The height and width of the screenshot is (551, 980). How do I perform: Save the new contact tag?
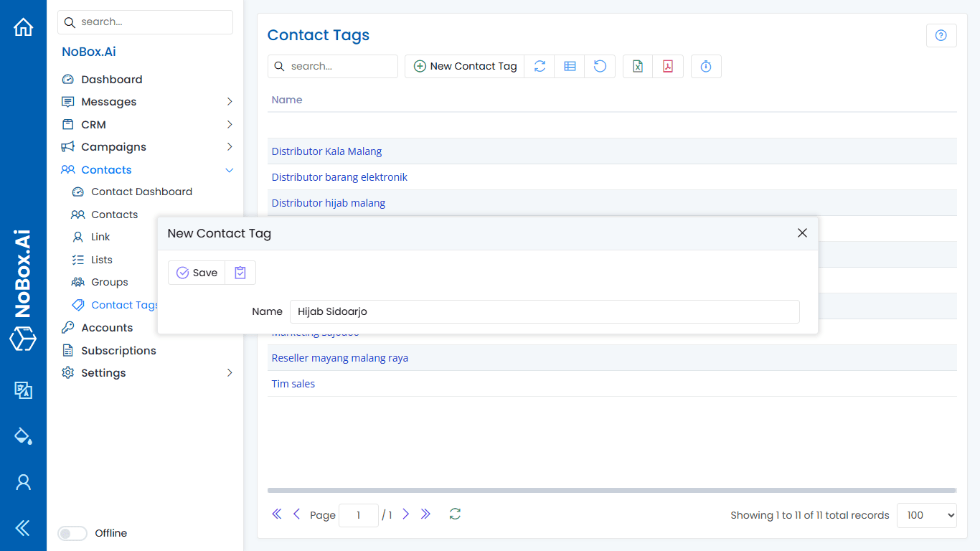(x=197, y=272)
